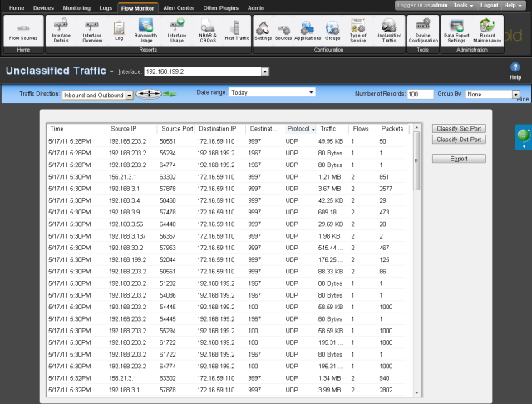Open the Type of Service configuration
The width and height of the screenshot is (532, 404).
tap(357, 32)
